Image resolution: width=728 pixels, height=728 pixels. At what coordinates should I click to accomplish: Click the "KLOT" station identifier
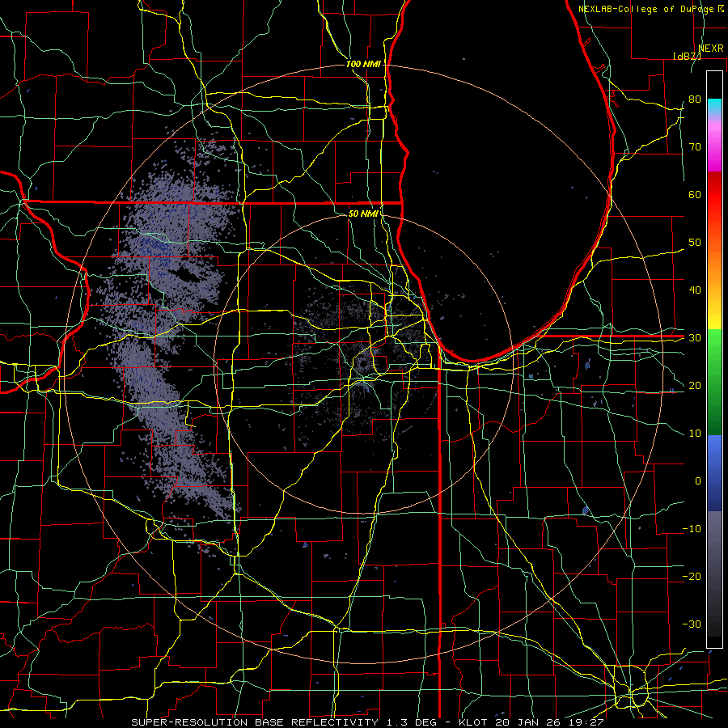click(x=473, y=722)
